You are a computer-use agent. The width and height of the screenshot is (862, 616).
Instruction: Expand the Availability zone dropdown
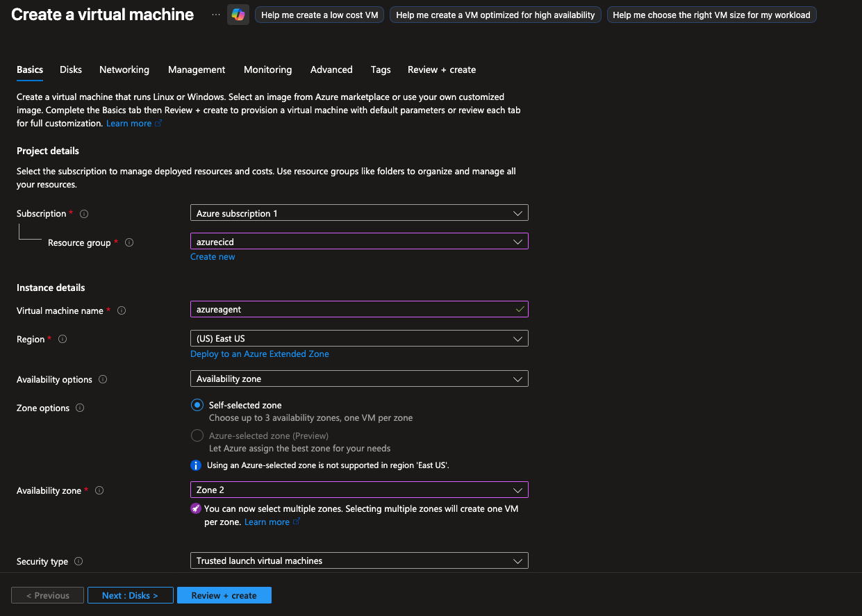pos(359,490)
